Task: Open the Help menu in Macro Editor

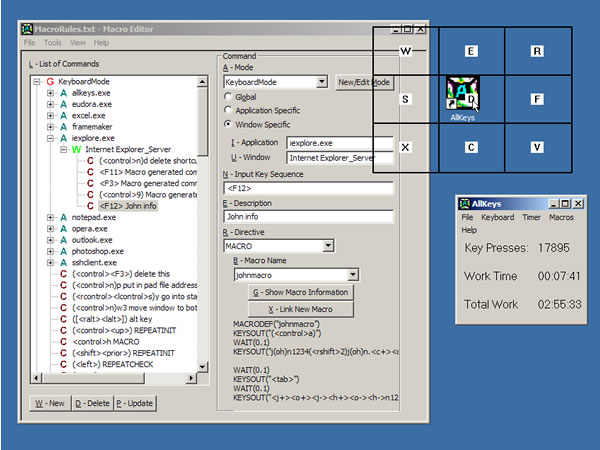Action: (x=101, y=42)
